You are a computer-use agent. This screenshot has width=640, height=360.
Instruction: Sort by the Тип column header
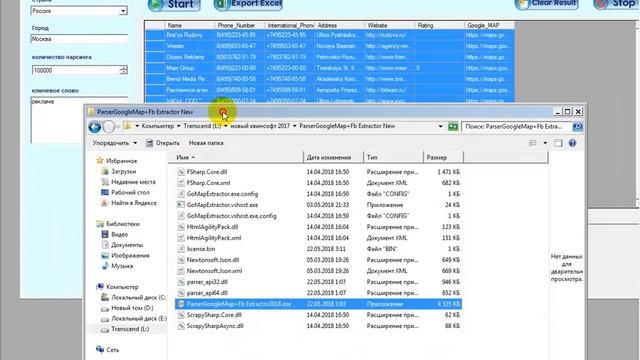tap(393, 158)
